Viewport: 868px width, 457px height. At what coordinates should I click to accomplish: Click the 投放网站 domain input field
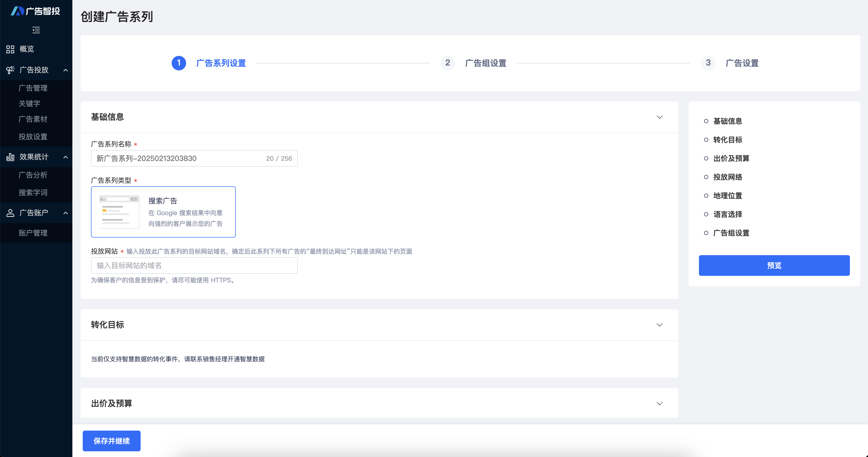(194, 266)
